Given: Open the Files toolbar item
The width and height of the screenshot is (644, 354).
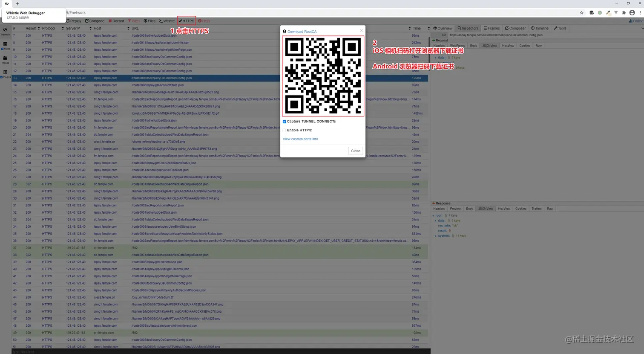Looking at the screenshot, I should pos(149,21).
